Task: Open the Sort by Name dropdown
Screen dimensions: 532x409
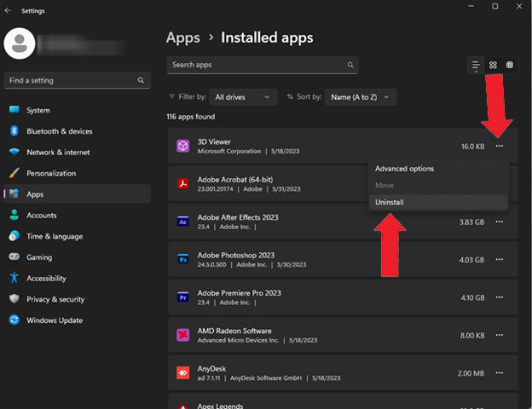Action: (x=361, y=97)
